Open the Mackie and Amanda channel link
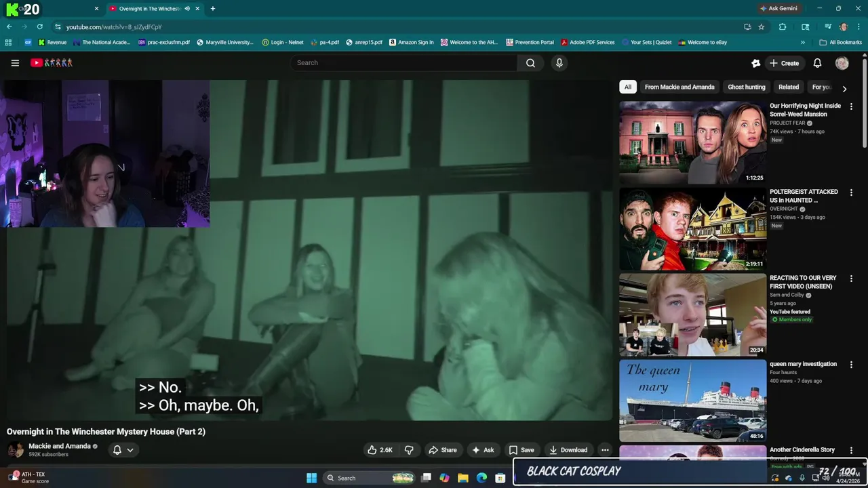Image resolution: width=868 pixels, height=488 pixels. (60, 446)
